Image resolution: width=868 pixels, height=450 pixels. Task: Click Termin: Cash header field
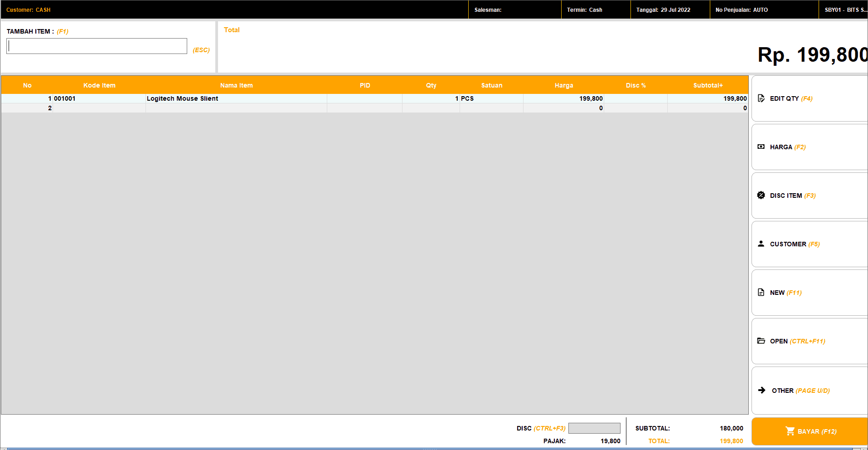[x=596, y=10]
